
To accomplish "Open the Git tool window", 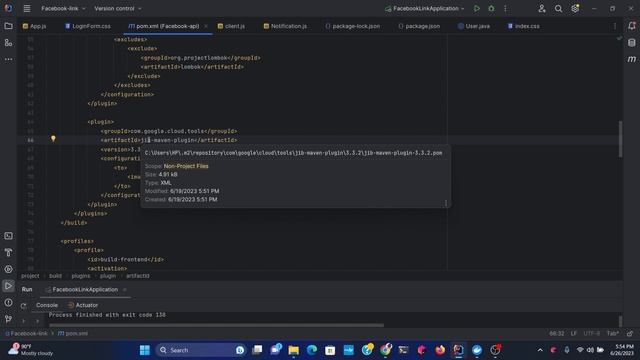I will [x=8, y=319].
